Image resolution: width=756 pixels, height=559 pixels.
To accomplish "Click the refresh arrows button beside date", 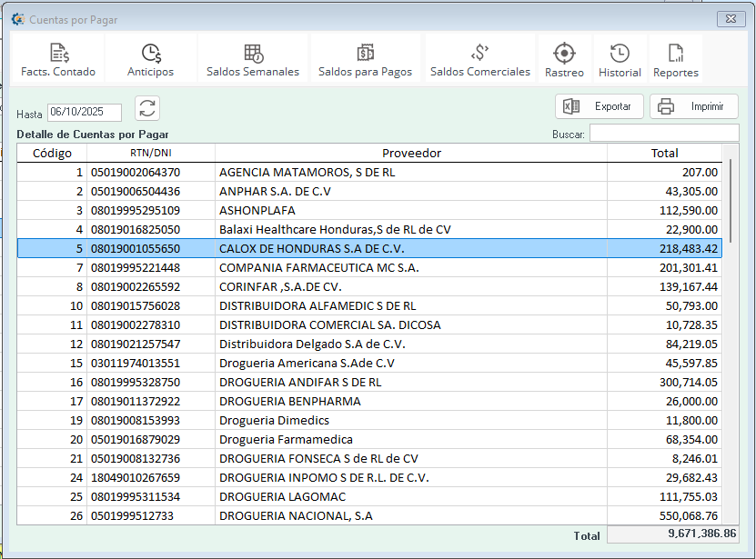I will (146, 109).
